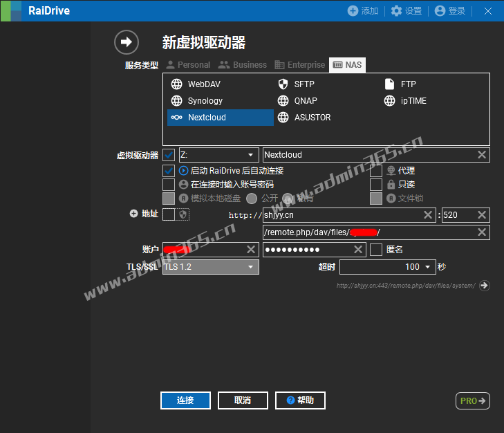Switch to the Enterprise tab
Screen dimensions: 504x433
click(300, 65)
